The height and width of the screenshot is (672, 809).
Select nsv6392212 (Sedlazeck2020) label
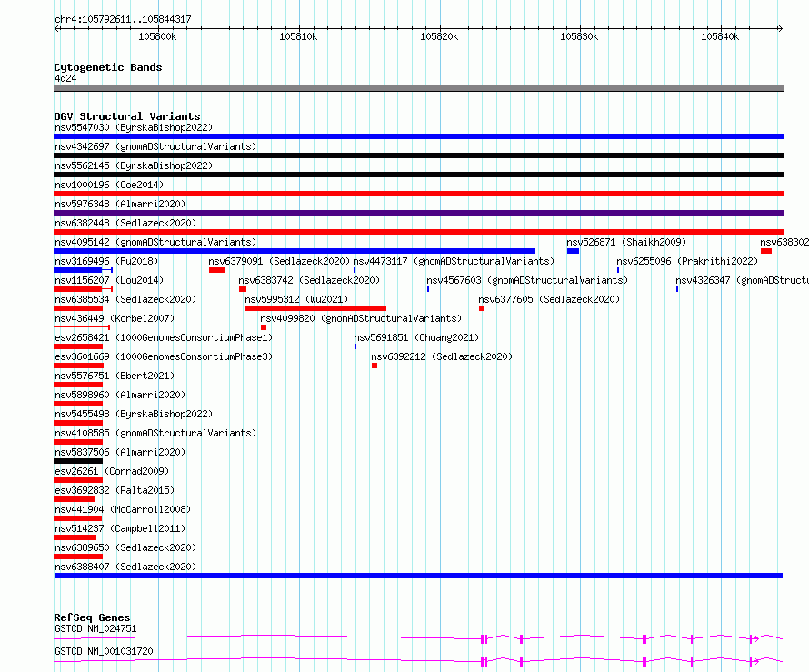coord(442,356)
